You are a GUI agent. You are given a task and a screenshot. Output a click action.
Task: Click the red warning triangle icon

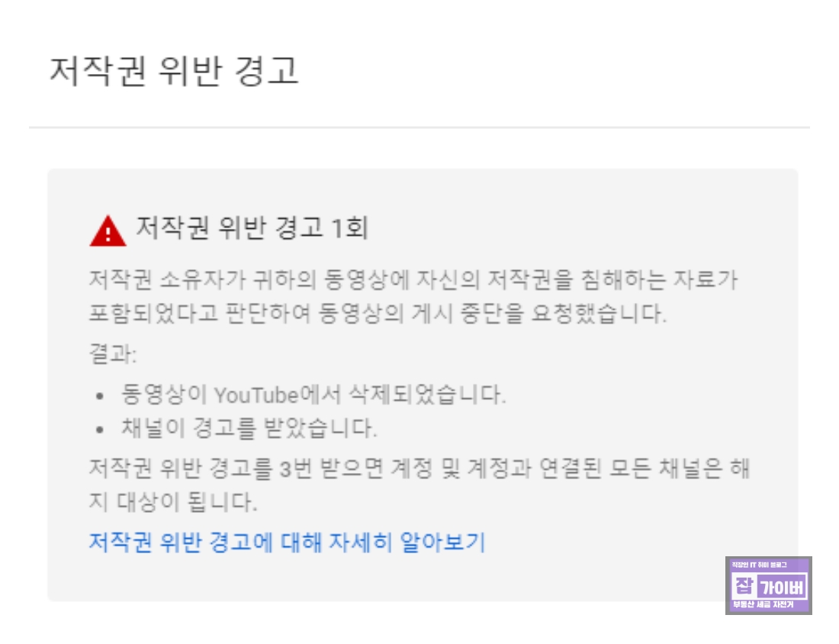[108, 231]
